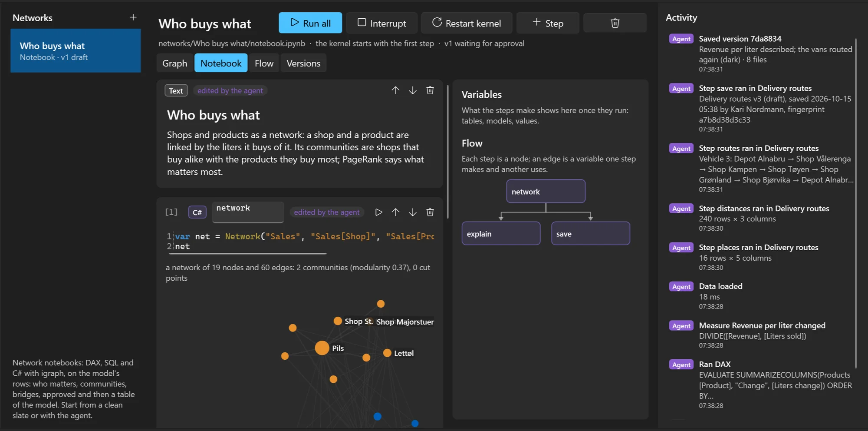Image resolution: width=868 pixels, height=431 pixels.
Task: Click the Ran DAX activity entry
Action: click(x=762, y=385)
